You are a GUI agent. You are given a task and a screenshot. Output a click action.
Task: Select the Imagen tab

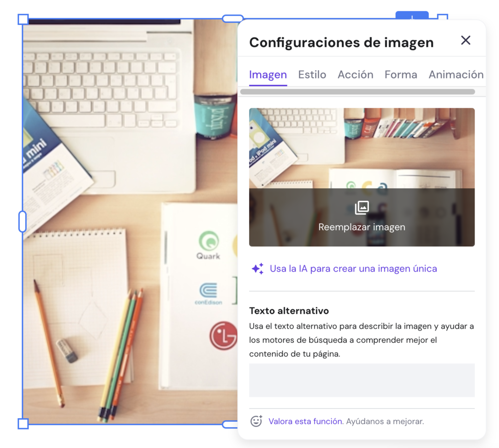(x=268, y=74)
